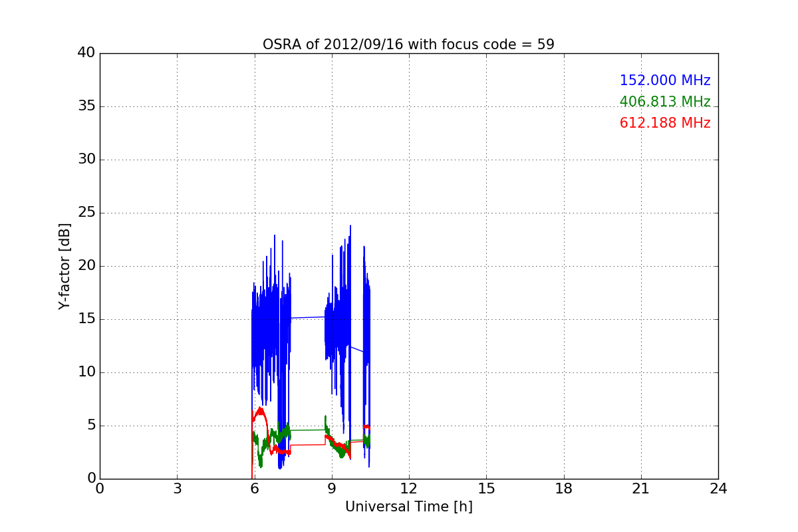Screen dimensions: 798x532
Task: Click the Universal Time [h] axis label
Action: (408, 507)
